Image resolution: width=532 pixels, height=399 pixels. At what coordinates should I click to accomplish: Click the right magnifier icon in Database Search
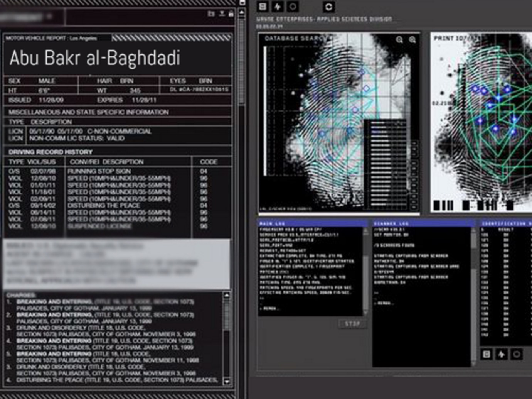pyautogui.click(x=412, y=39)
